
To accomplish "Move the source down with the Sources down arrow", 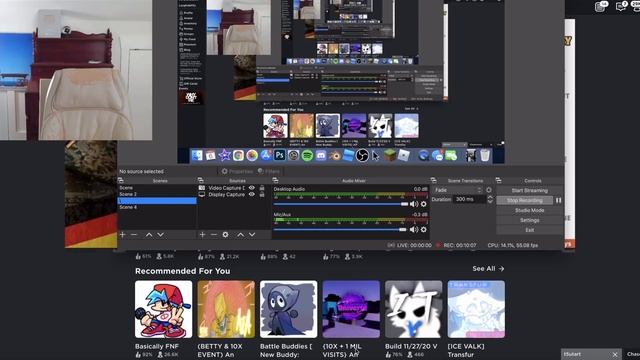I will pyautogui.click(x=252, y=235).
